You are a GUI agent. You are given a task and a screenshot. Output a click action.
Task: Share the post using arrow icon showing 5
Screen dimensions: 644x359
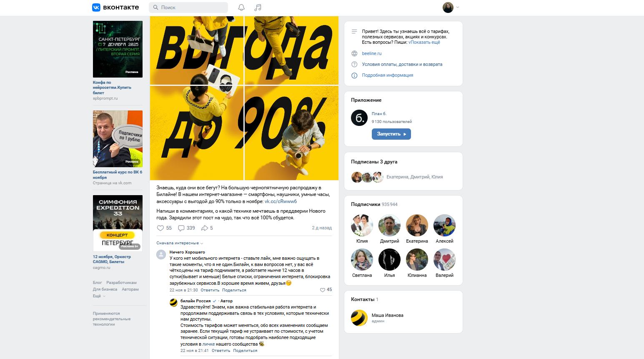[x=205, y=228]
